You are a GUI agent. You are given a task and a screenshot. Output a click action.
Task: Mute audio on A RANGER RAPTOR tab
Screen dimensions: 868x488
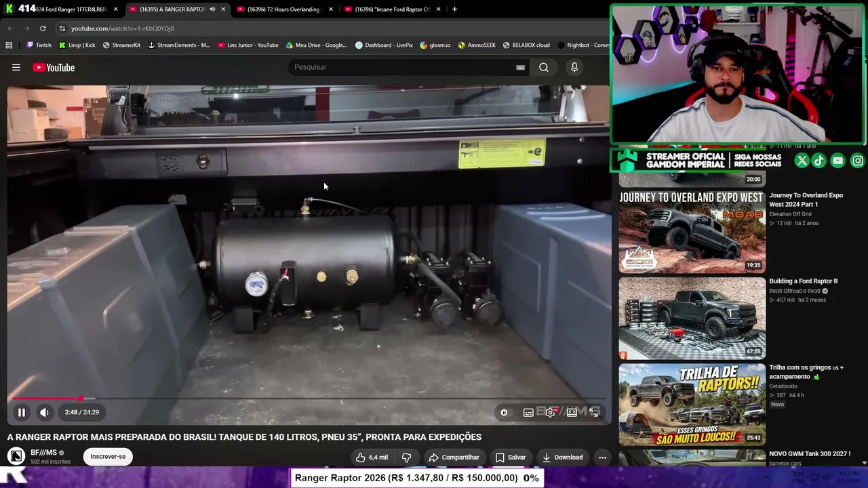click(x=212, y=9)
